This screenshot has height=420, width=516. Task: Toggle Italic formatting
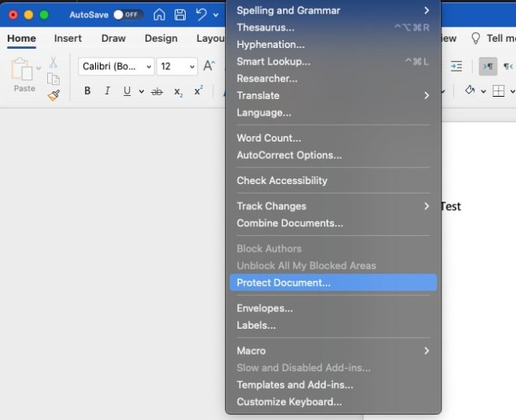(107, 90)
